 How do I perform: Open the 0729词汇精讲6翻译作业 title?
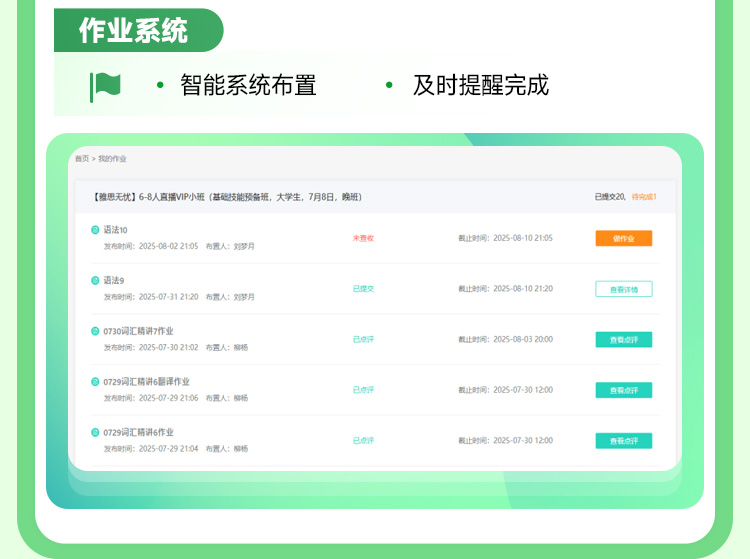tap(146, 382)
